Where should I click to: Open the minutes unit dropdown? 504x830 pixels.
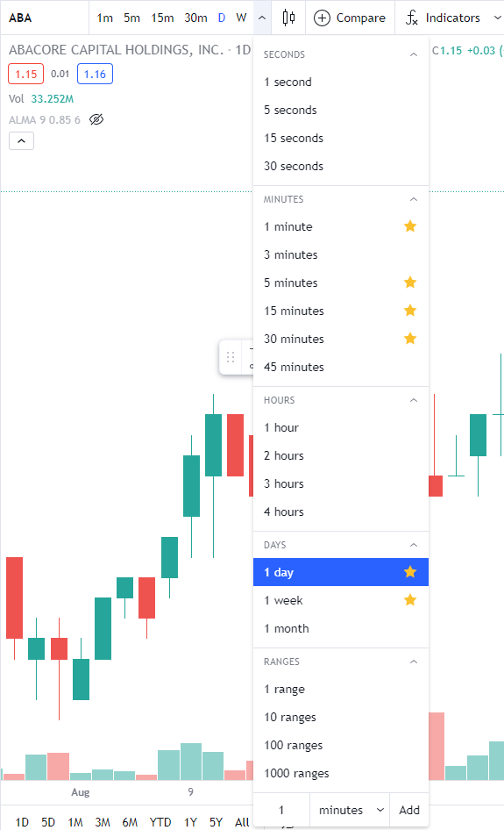(350, 810)
